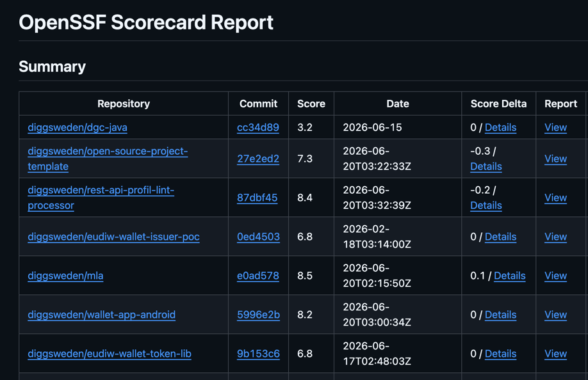Open commit 0ed4503
This screenshot has height=380, width=588.
pyautogui.click(x=258, y=237)
